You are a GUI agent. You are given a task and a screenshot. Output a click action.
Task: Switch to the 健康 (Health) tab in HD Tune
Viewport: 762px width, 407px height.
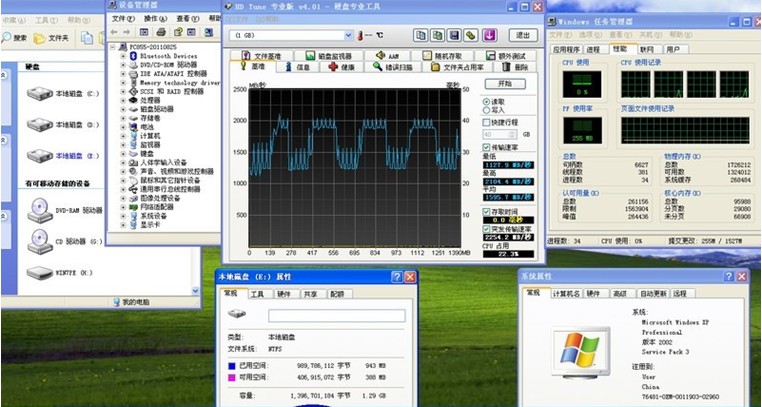click(342, 68)
